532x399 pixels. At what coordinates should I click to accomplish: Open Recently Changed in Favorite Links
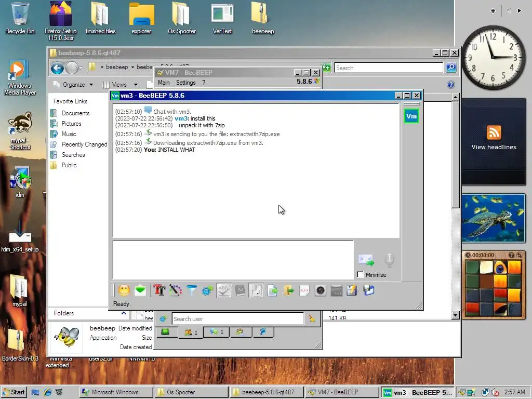coord(84,144)
